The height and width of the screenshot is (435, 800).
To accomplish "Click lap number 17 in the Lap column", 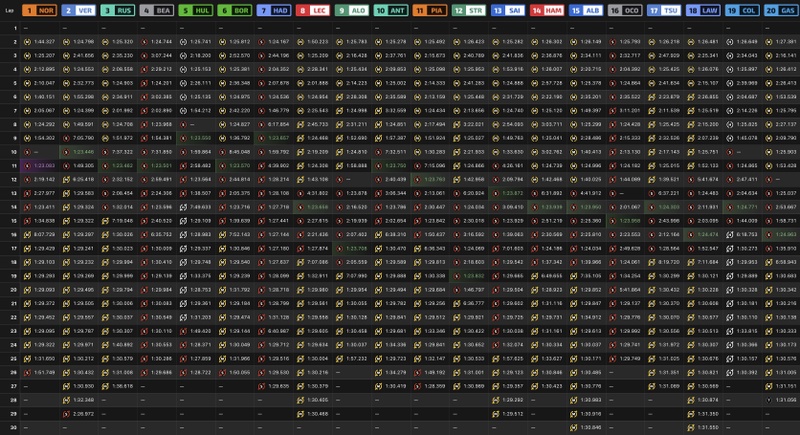I will tap(14, 248).
